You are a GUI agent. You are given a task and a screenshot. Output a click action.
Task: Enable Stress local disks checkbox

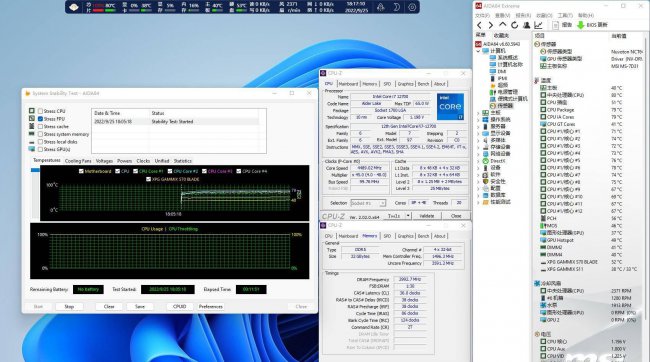[40, 142]
